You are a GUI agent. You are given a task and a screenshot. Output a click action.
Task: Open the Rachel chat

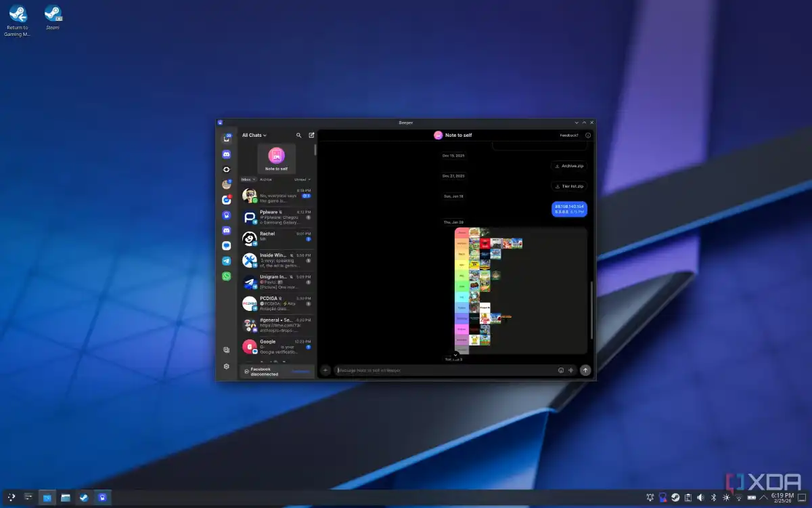277,238
